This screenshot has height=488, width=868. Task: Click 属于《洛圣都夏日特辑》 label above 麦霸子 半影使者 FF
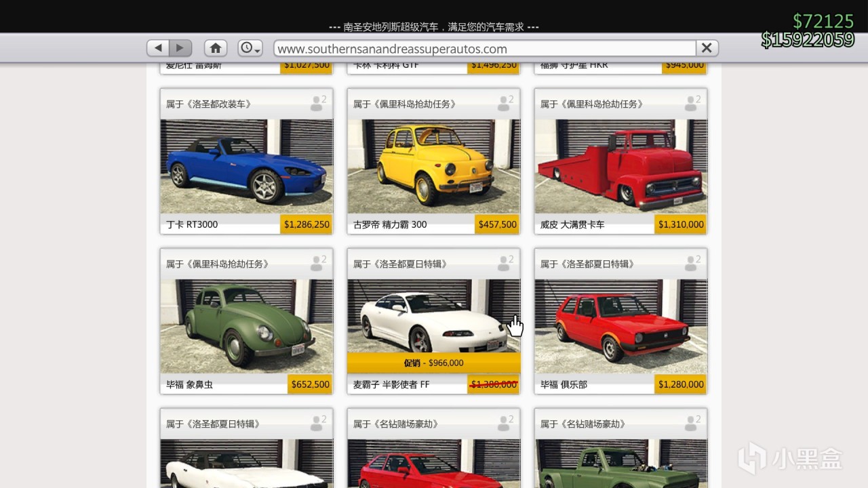pyautogui.click(x=401, y=264)
